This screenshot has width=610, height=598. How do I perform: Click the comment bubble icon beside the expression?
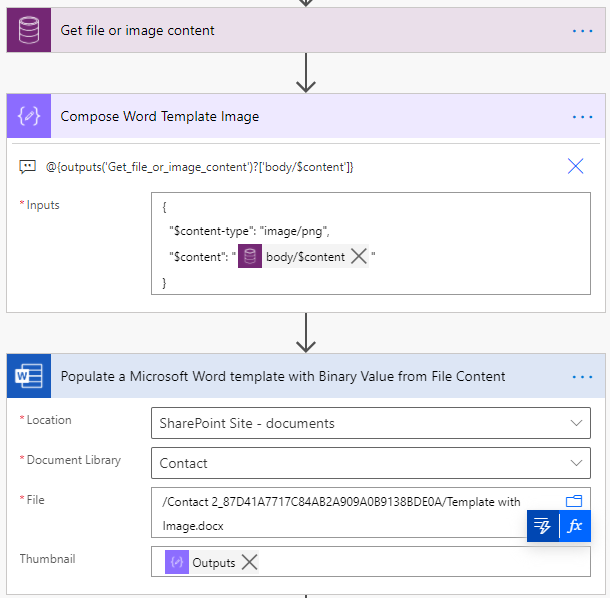pos(28,166)
